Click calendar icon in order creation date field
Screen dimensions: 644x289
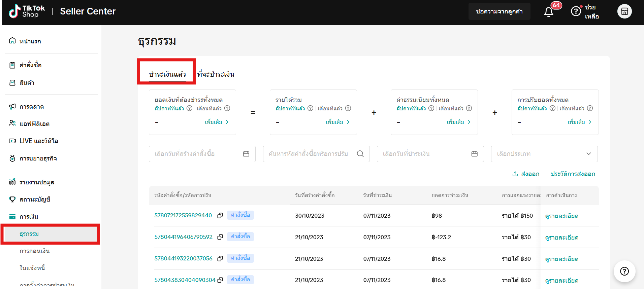coord(246,154)
